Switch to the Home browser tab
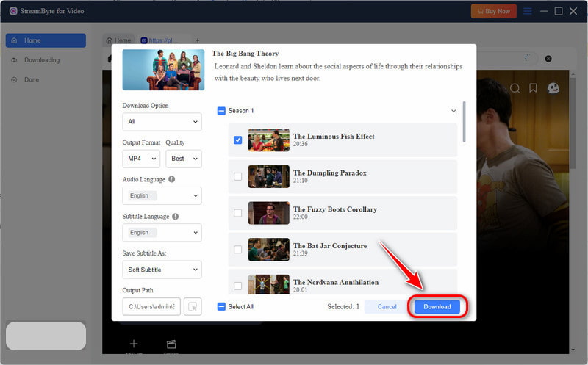588x365 pixels. [x=118, y=40]
